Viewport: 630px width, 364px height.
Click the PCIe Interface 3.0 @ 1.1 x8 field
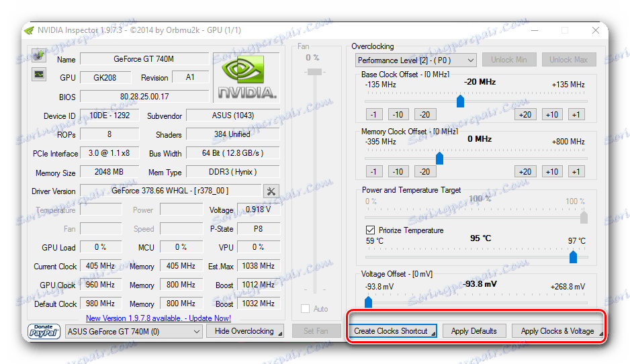tap(109, 153)
